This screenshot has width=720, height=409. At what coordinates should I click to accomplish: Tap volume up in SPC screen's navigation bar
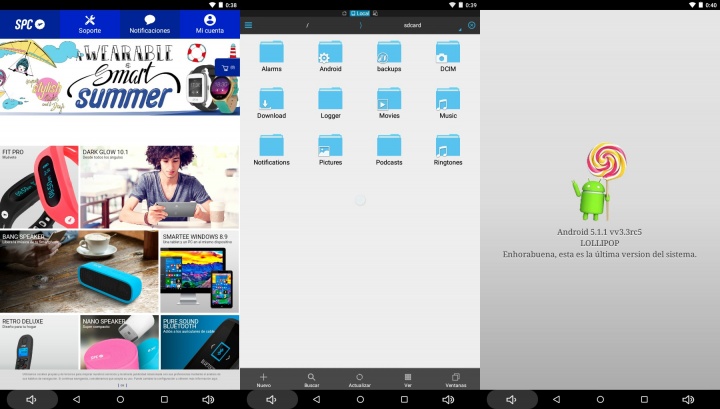tap(208, 400)
